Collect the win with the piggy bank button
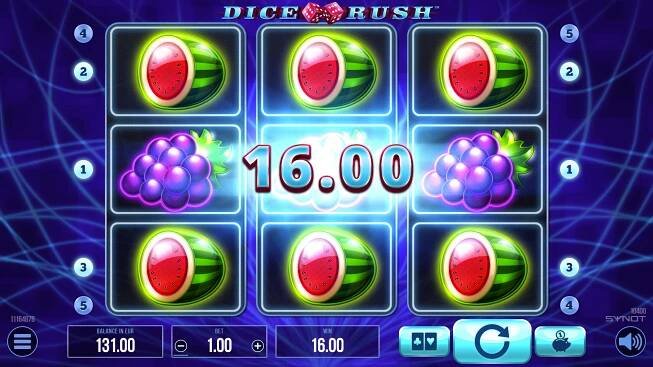Screen dimensions: 653x367 pyautogui.click(x=560, y=342)
